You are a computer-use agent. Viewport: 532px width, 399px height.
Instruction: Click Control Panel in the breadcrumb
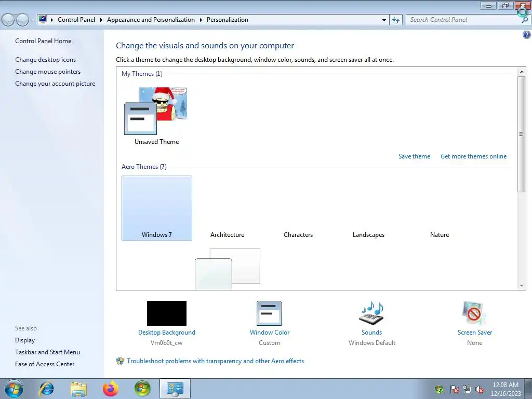click(76, 20)
